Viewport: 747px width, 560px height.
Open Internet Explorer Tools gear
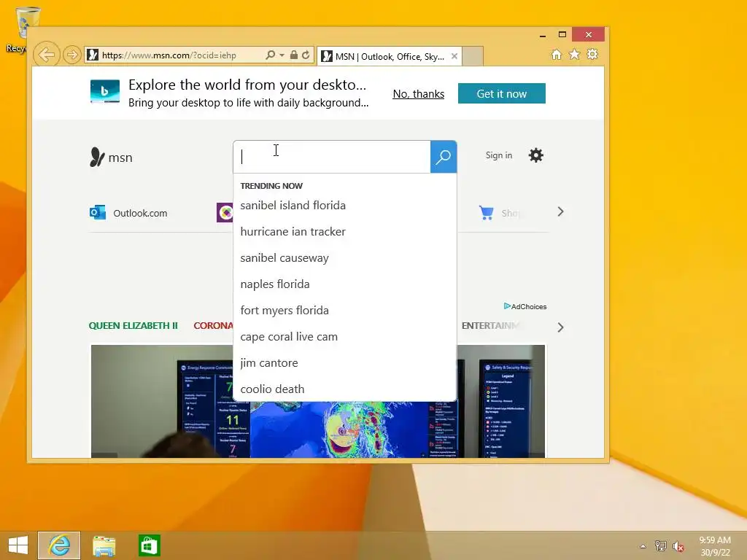[592, 54]
